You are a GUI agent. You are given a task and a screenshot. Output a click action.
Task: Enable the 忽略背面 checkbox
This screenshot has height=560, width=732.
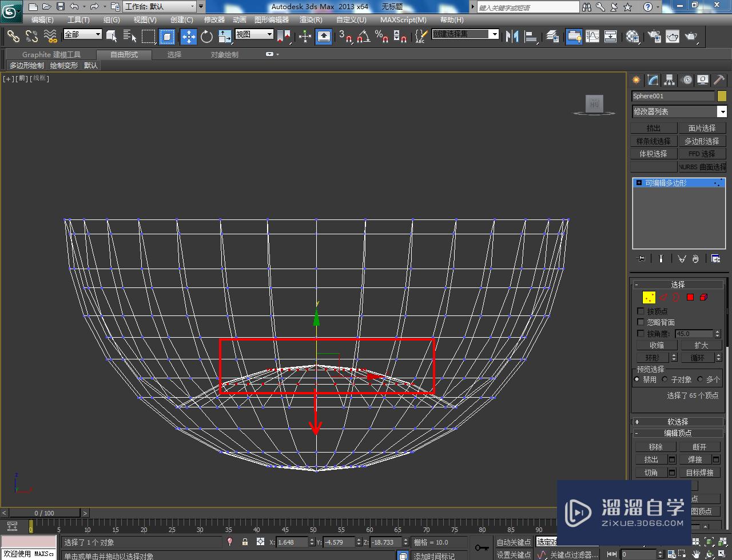640,322
